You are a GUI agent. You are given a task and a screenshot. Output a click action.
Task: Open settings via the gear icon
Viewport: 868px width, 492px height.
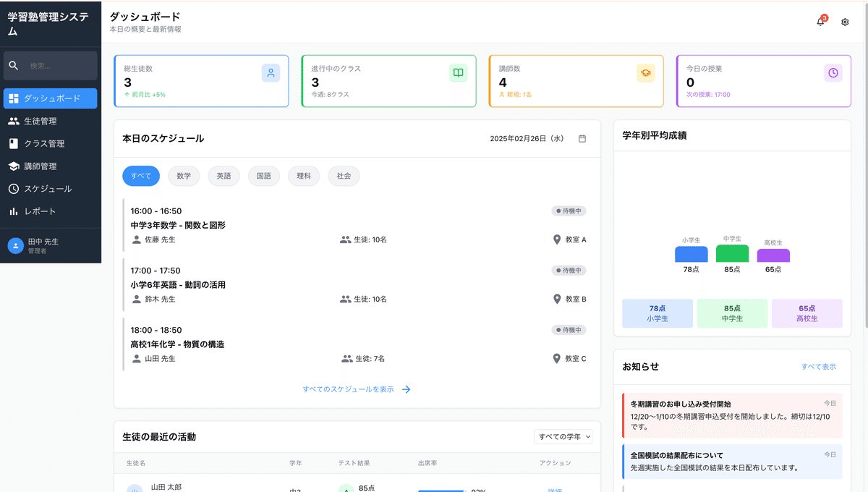(845, 22)
